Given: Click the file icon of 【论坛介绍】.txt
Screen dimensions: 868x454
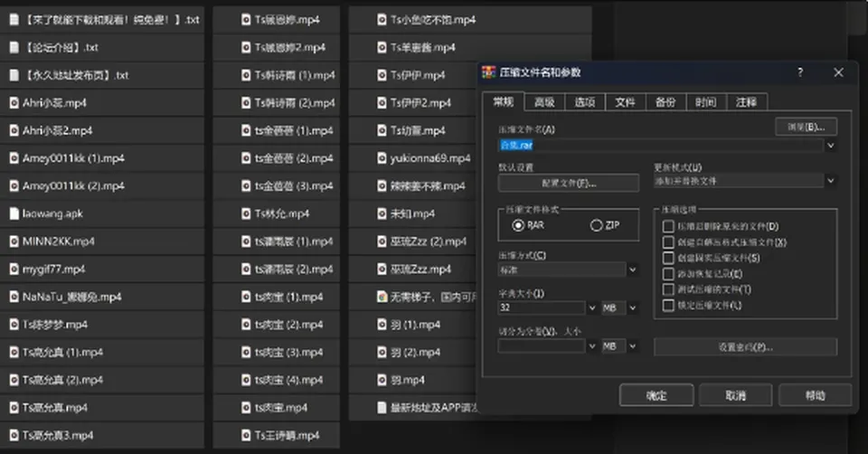Looking at the screenshot, I should coord(14,48).
